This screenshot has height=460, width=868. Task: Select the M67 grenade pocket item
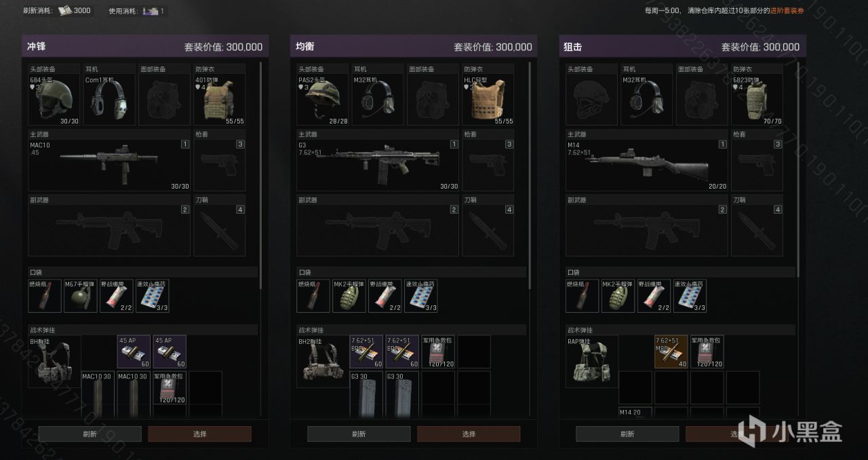click(x=81, y=296)
